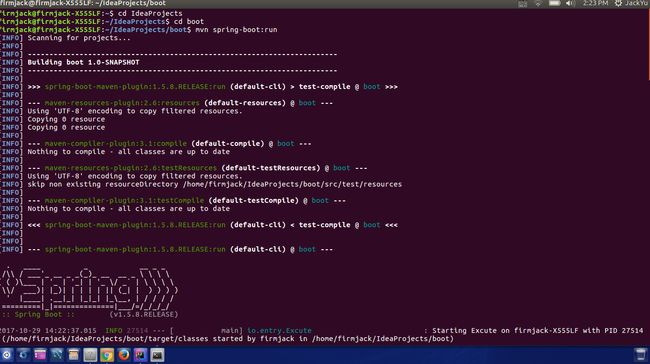
Task: Open the blue swirl app in dock
Action: coord(23,355)
